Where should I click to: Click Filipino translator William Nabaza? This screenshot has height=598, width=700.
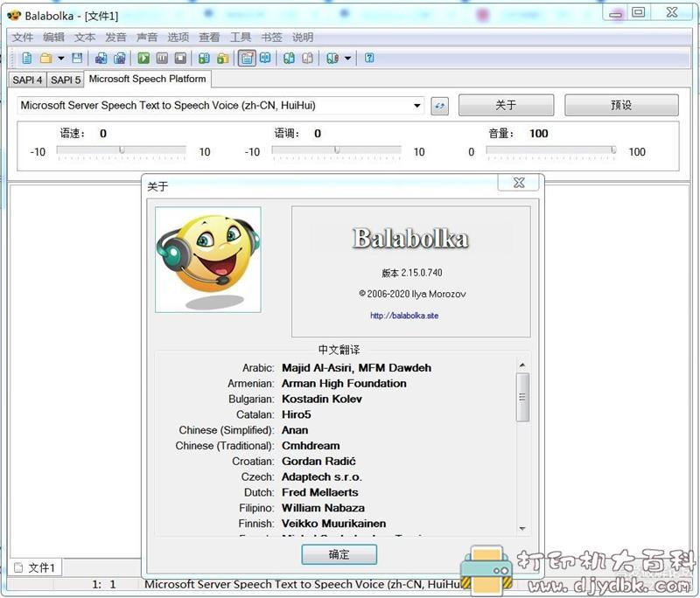(323, 508)
